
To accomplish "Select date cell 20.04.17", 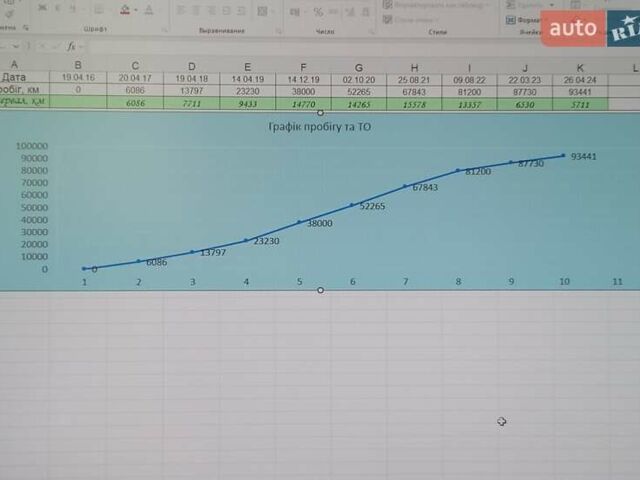I will click(135, 78).
